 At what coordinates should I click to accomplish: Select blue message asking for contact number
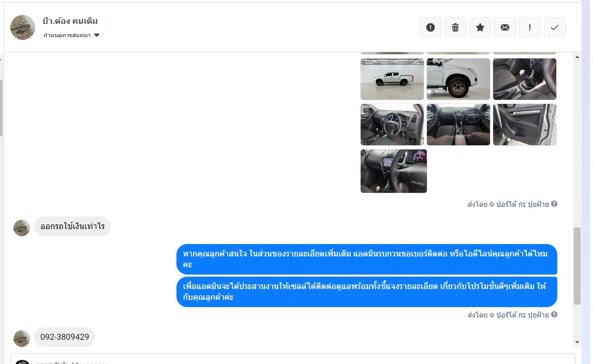click(x=367, y=259)
